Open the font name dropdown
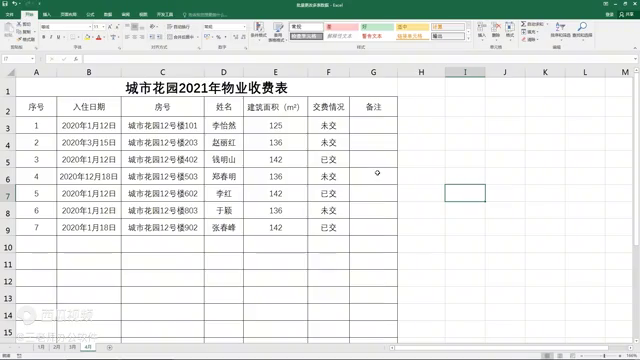 [90, 27]
